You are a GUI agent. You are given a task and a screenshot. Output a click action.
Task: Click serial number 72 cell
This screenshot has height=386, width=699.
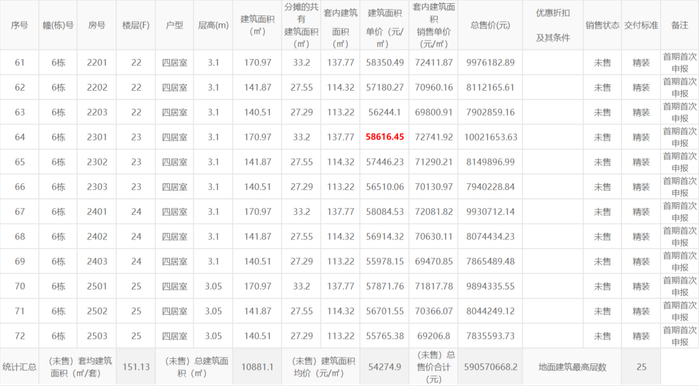tap(20, 336)
